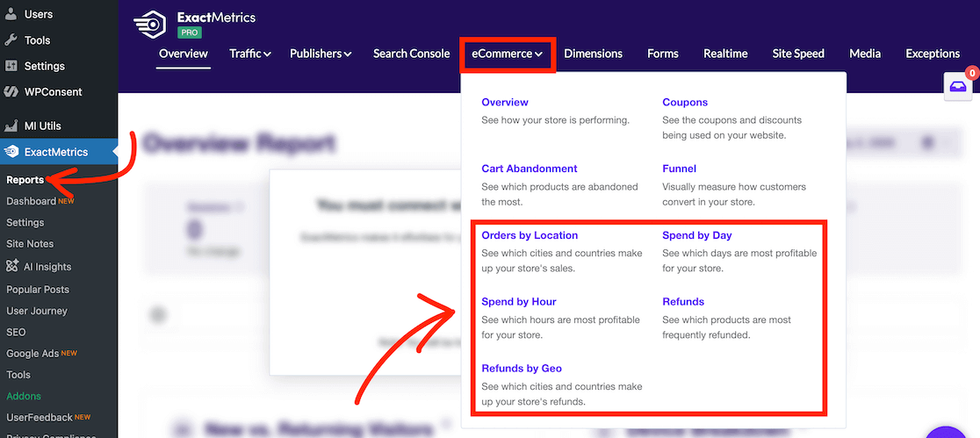Select Refunds by Geo report

(x=522, y=369)
